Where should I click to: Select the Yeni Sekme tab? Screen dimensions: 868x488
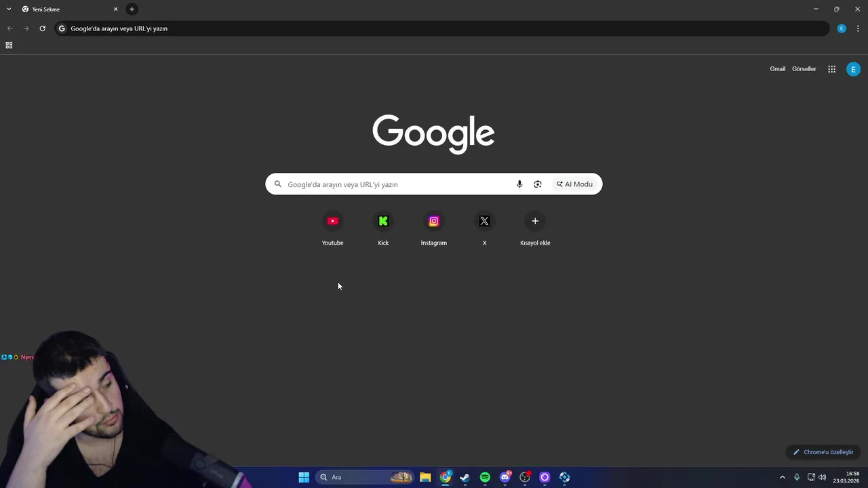point(69,9)
